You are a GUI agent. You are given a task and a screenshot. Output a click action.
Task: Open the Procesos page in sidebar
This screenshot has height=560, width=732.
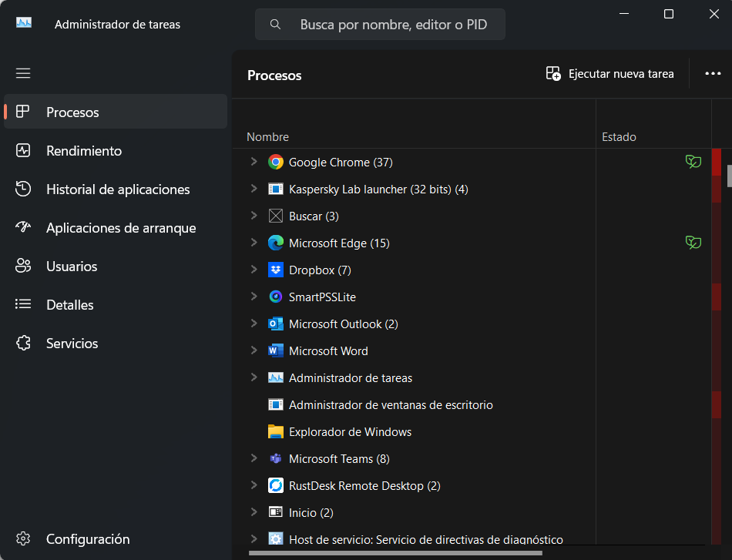click(116, 112)
